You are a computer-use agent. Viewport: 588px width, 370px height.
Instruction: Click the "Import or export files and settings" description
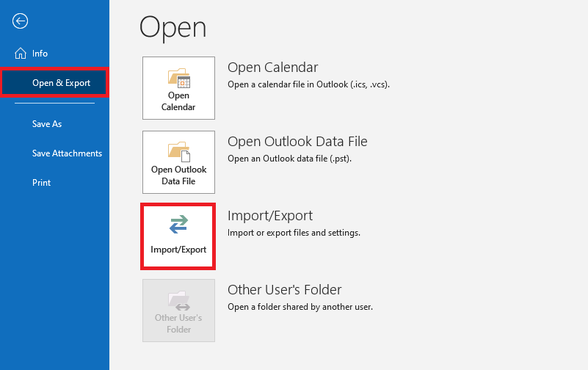(294, 233)
